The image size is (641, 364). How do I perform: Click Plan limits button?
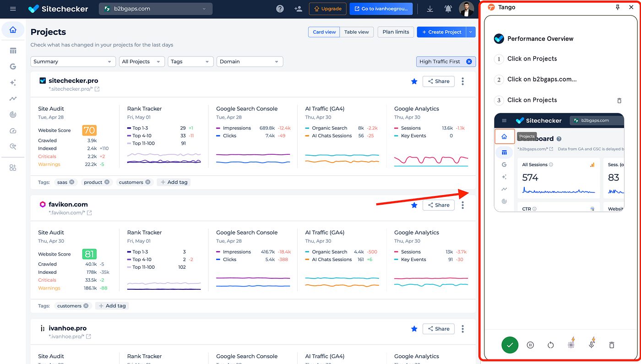[396, 32]
